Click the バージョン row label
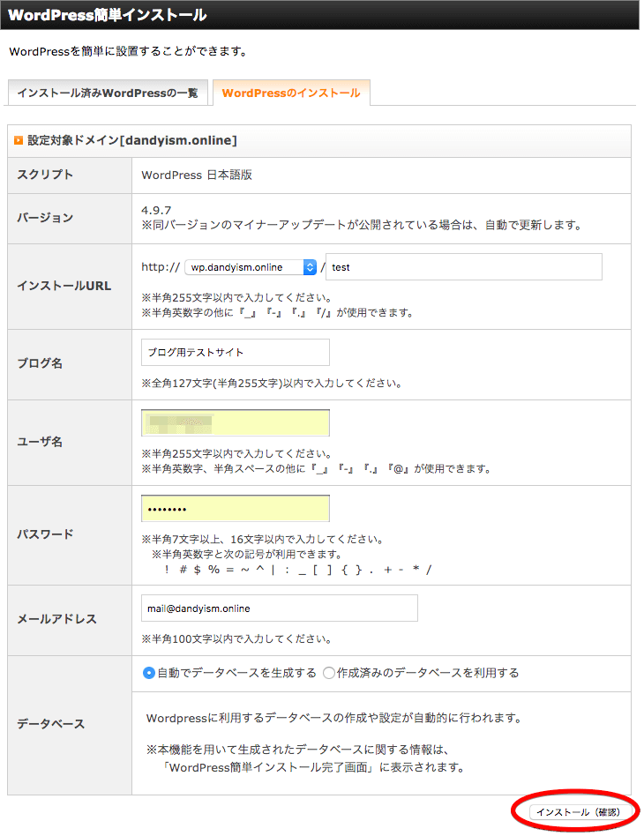 coord(45,218)
